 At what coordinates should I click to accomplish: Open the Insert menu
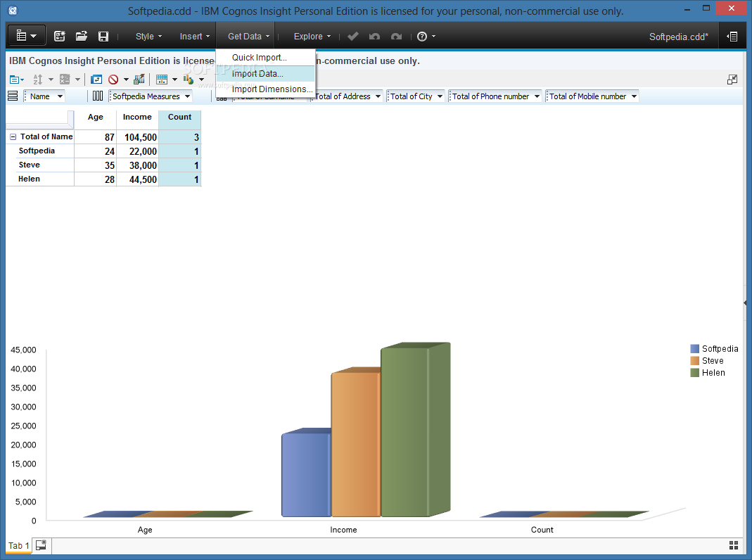pos(195,37)
